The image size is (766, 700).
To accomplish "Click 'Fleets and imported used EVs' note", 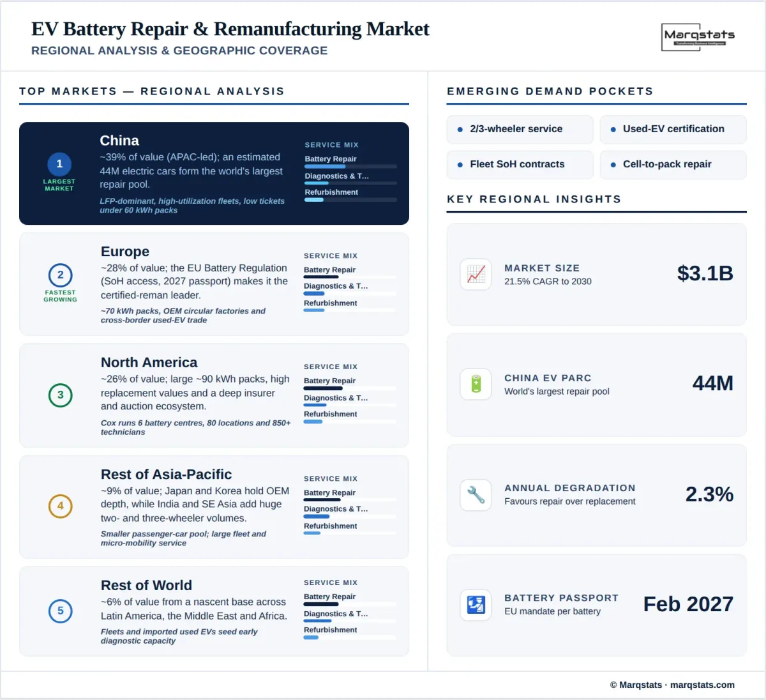I will (179, 636).
